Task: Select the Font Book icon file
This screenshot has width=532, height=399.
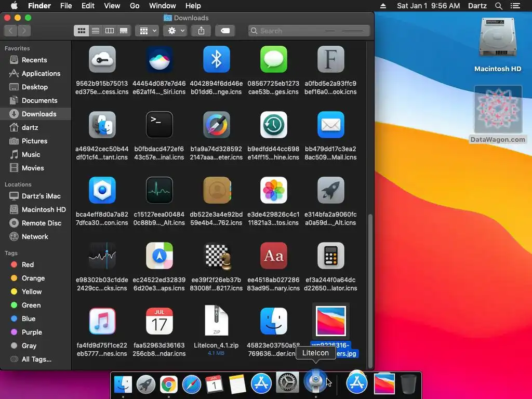Action: tap(331, 59)
